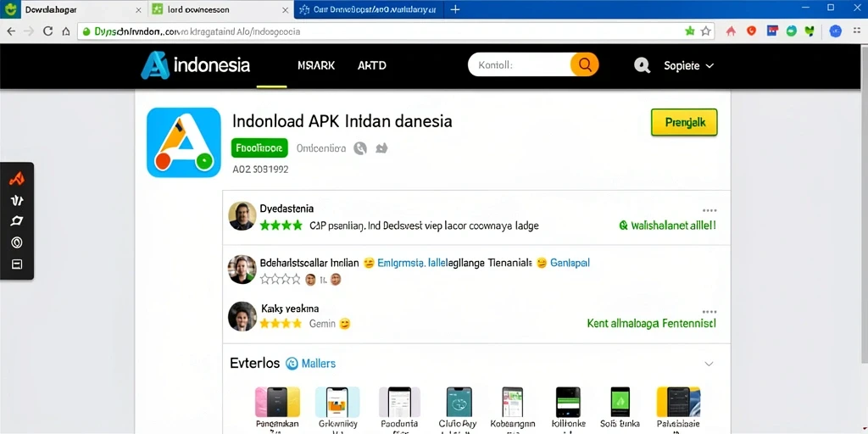Switch to the lord oovincesoon browser tab

221,9
